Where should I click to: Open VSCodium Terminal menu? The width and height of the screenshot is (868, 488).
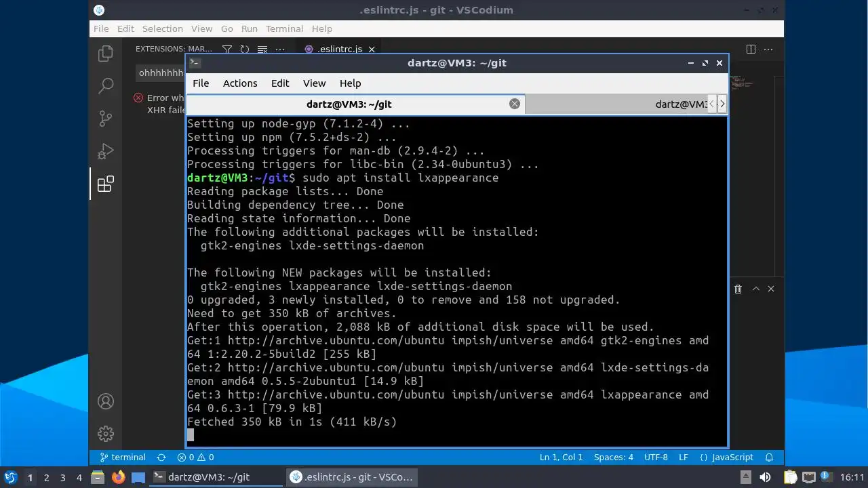[284, 28]
